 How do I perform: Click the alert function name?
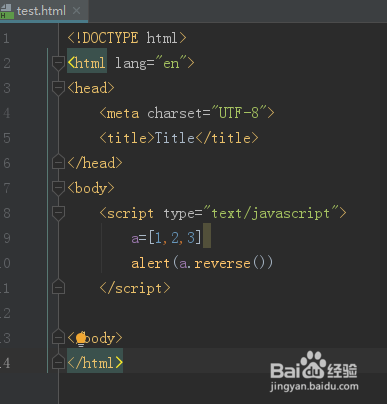[x=150, y=263]
